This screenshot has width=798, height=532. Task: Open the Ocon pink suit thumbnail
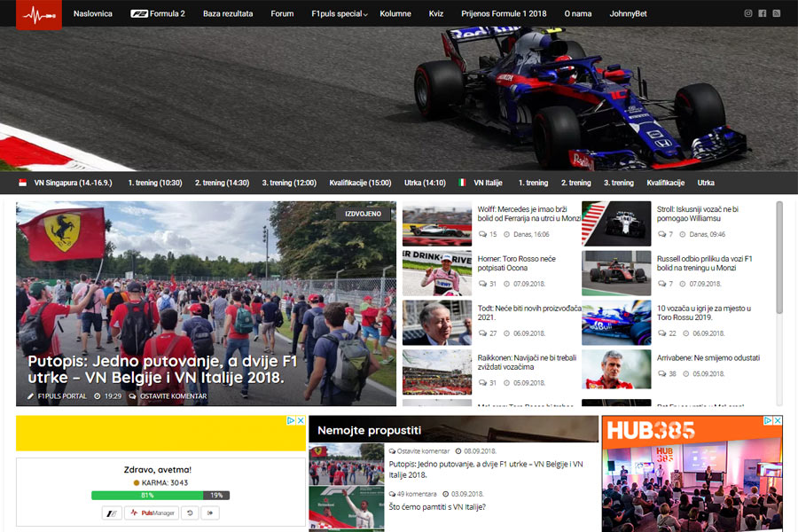[x=437, y=273]
